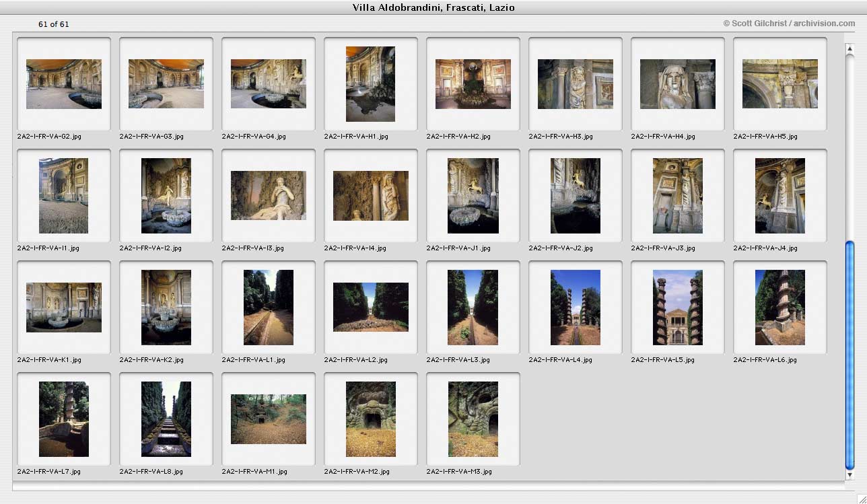This screenshot has width=867, height=504.
Task: Select thumbnail 2A2-I-FR-VA-I4.jpg
Action: [x=371, y=196]
